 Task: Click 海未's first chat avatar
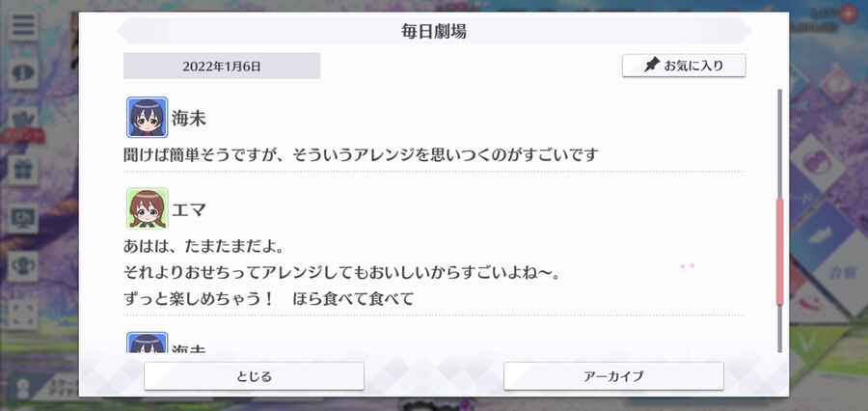point(148,118)
